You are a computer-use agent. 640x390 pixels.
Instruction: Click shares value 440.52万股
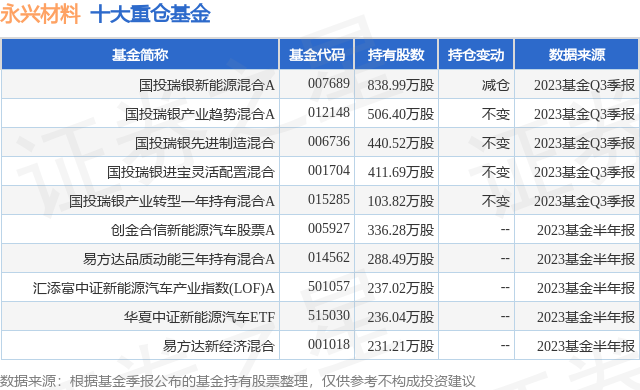pyautogui.click(x=400, y=143)
